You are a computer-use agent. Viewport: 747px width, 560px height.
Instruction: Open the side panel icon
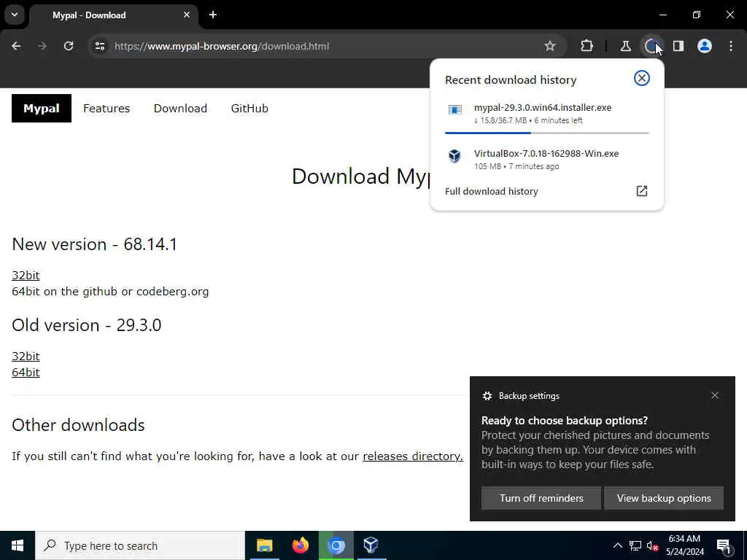tap(678, 46)
